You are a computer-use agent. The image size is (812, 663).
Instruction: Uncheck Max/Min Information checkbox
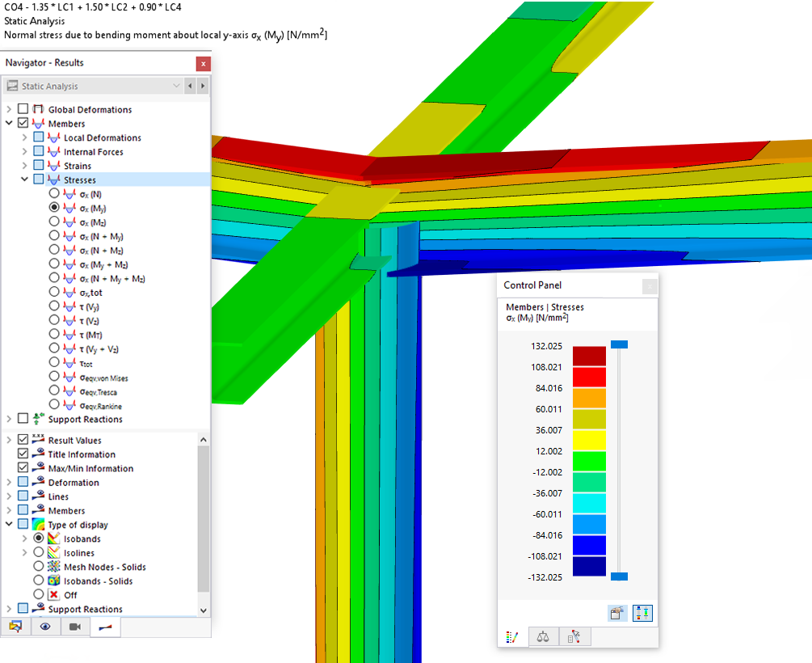23,467
